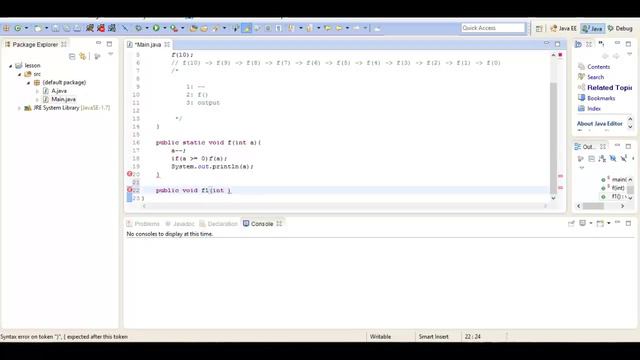Click the Print toolbar icon
Screen dimensions: 640x360
[x=77, y=28]
